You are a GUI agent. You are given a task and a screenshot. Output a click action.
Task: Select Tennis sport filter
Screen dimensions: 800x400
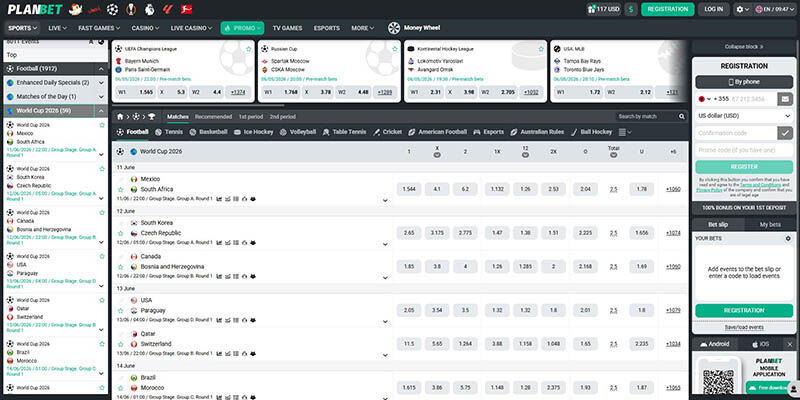(169, 132)
